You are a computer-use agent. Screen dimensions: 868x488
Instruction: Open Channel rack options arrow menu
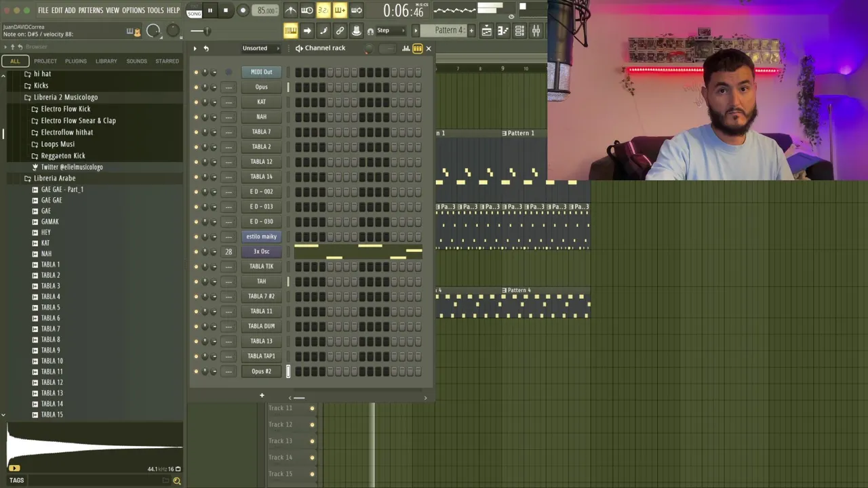point(195,48)
